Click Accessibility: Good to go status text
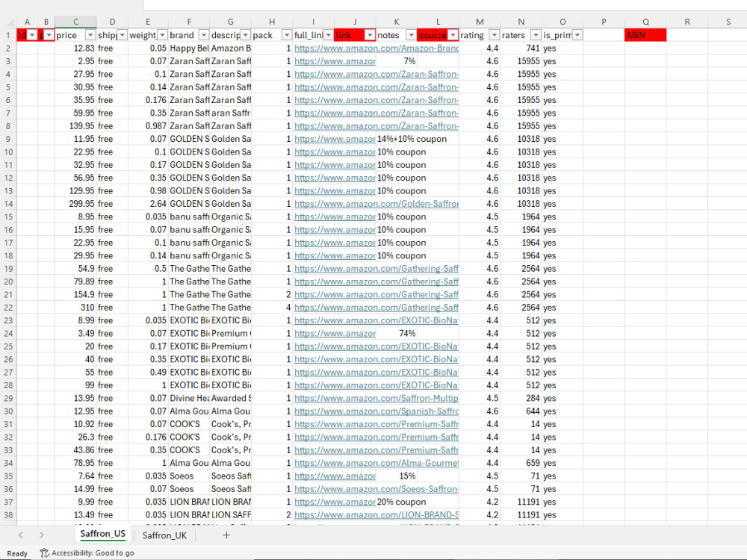 [93, 553]
